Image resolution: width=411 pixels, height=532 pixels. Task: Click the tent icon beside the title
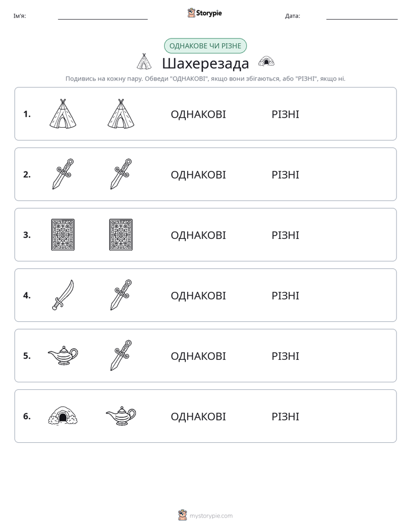[x=144, y=62]
